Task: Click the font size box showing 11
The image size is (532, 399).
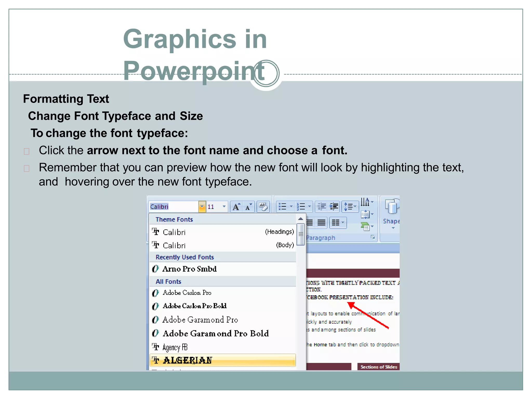Action: [214, 207]
